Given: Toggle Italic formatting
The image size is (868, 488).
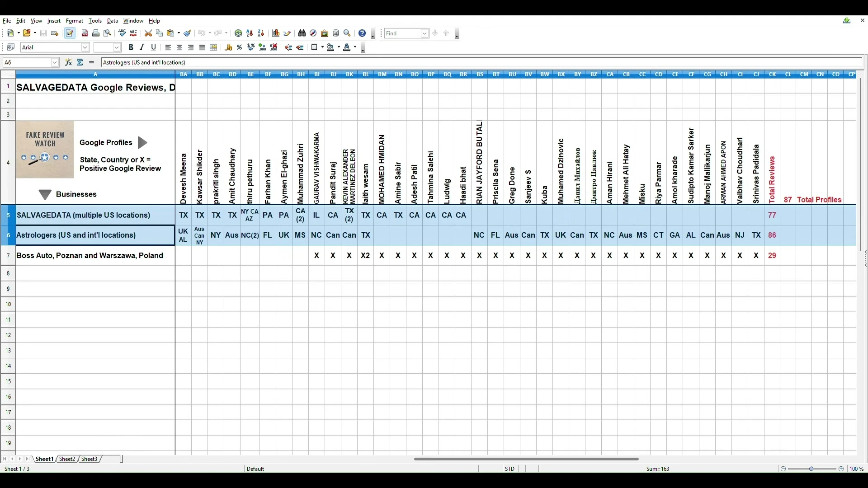Looking at the screenshot, I should (142, 47).
